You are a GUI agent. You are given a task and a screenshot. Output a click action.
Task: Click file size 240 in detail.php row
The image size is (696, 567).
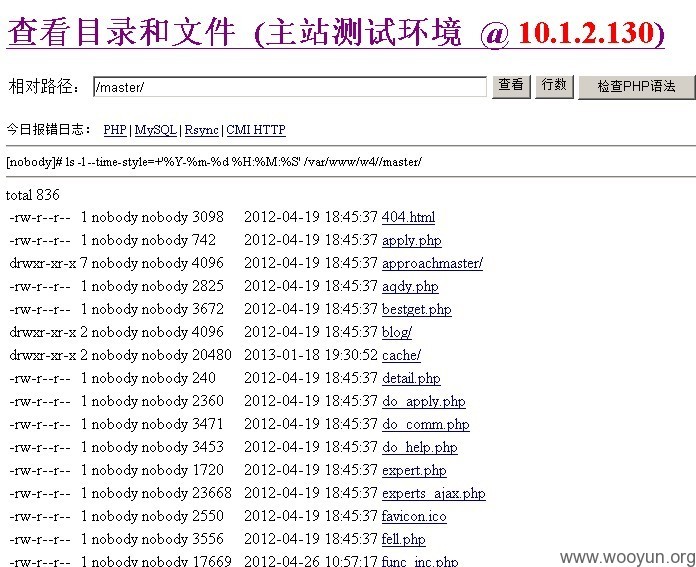tap(204, 378)
